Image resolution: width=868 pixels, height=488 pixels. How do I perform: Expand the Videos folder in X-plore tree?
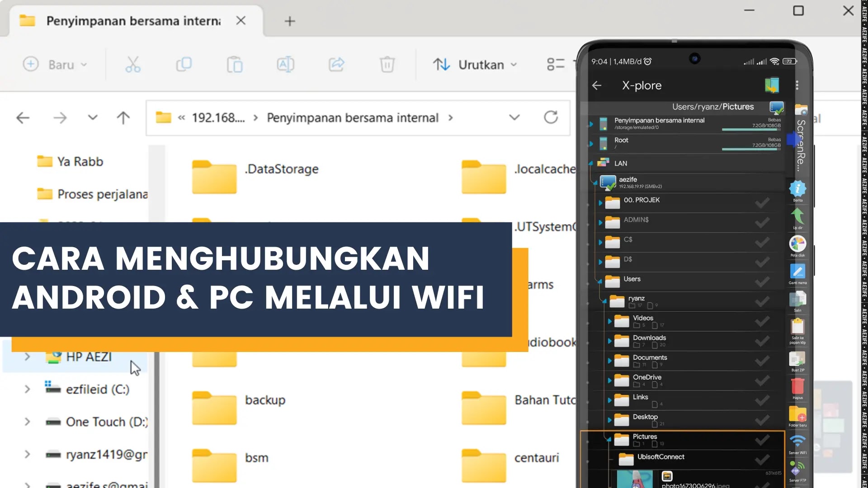(x=609, y=321)
